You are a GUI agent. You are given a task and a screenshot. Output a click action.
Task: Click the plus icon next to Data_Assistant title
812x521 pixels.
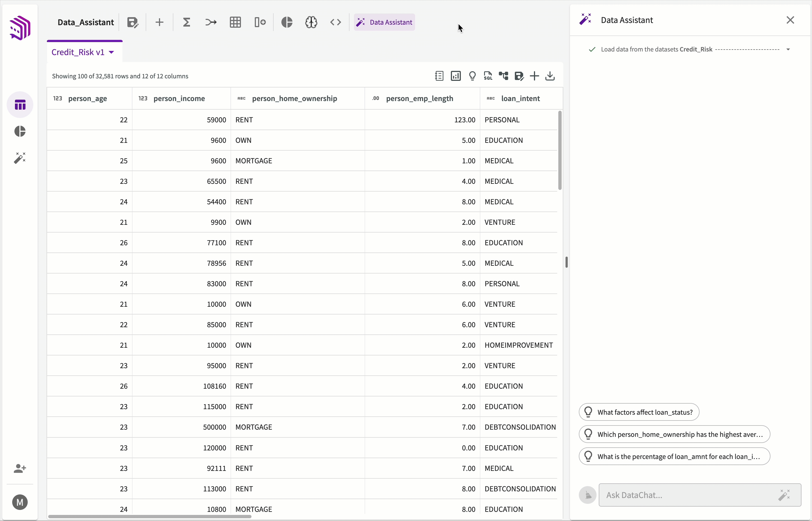[x=160, y=22]
